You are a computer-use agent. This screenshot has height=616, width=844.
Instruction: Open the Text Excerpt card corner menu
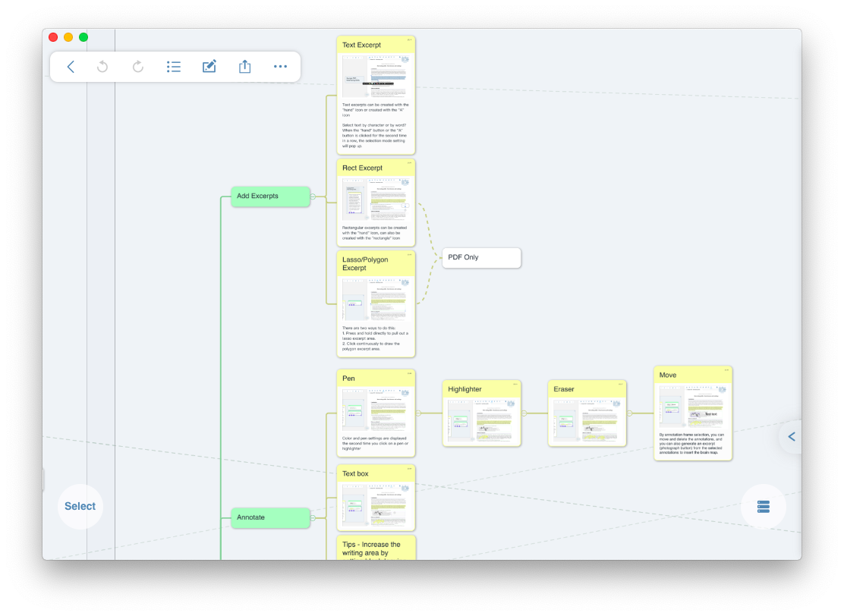coord(409,39)
